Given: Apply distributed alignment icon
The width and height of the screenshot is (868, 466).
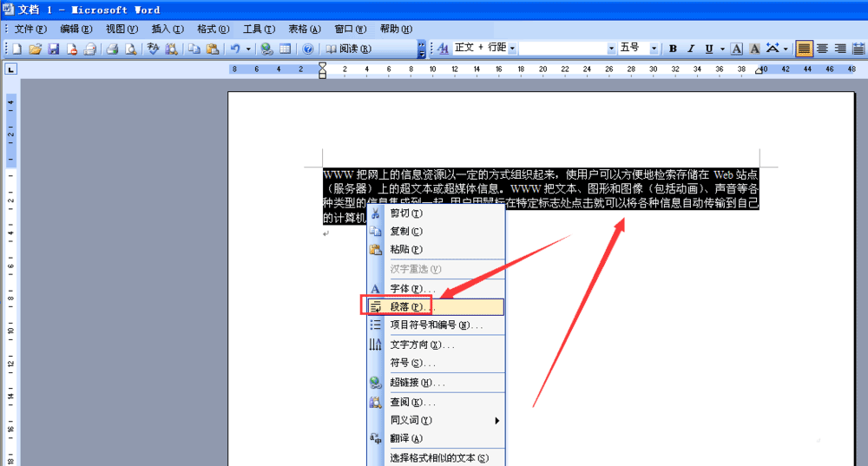Looking at the screenshot, I should pyautogui.click(x=858, y=49).
